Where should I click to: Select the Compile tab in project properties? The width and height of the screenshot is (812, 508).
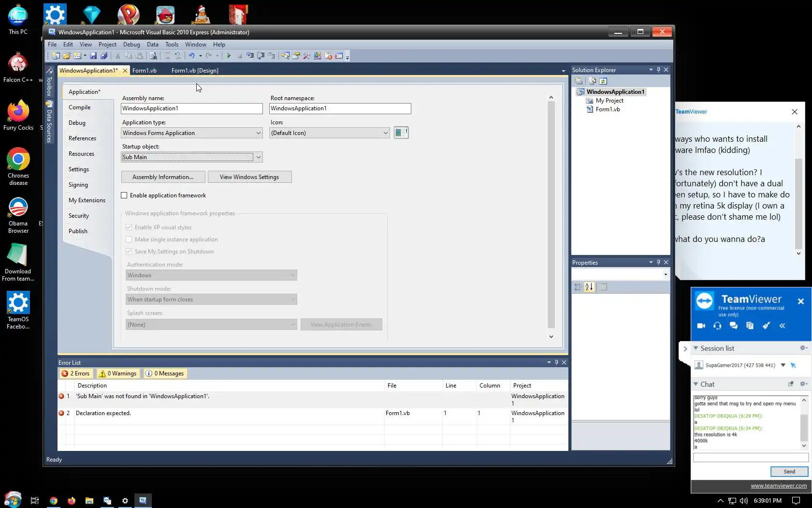(80, 107)
